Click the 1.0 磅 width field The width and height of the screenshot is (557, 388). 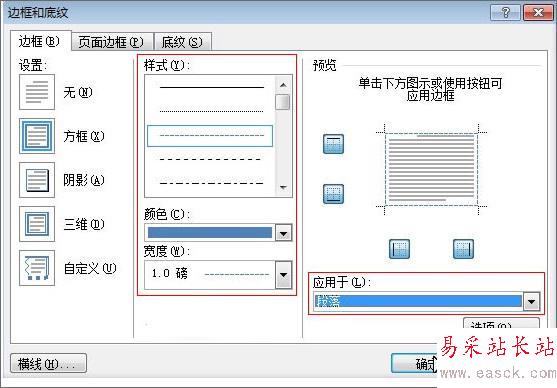tap(210, 275)
